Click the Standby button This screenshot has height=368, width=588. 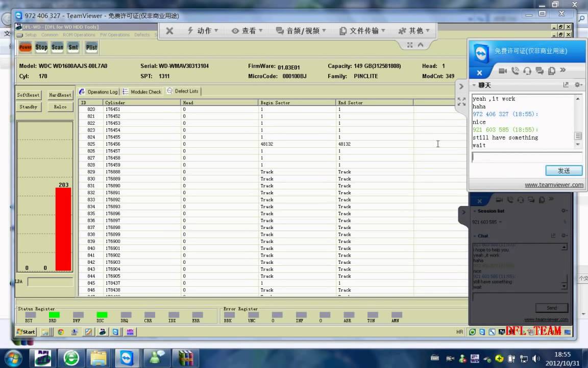point(28,107)
